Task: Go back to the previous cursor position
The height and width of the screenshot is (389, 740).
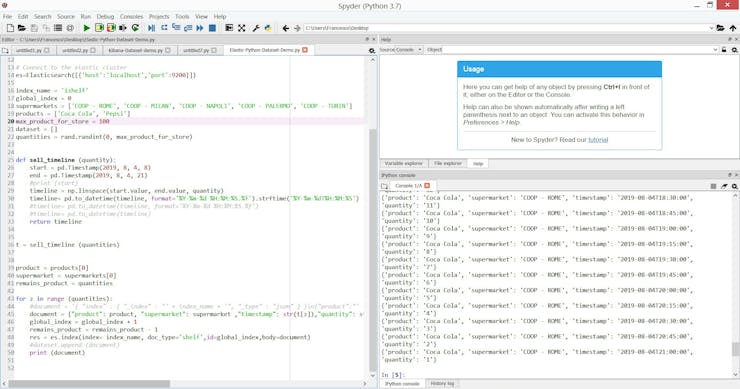Action: tap(286, 28)
